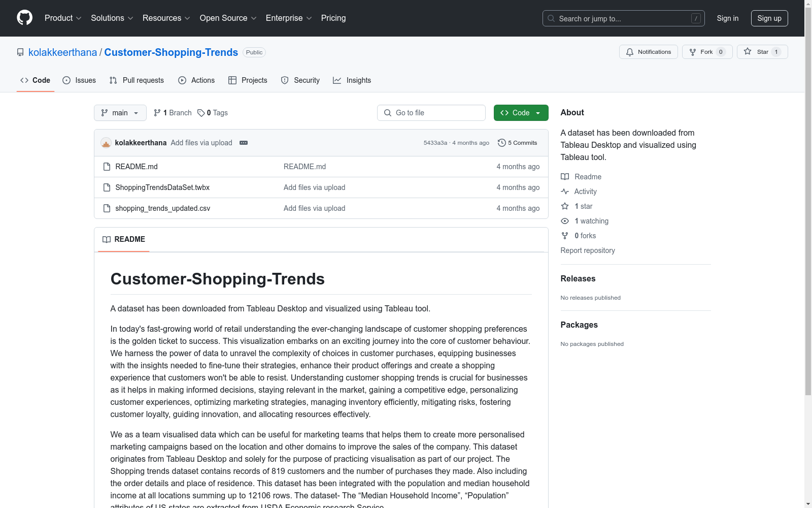This screenshot has height=508, width=812.
Task: Open commit hash 5433a3a link
Action: coord(435,143)
